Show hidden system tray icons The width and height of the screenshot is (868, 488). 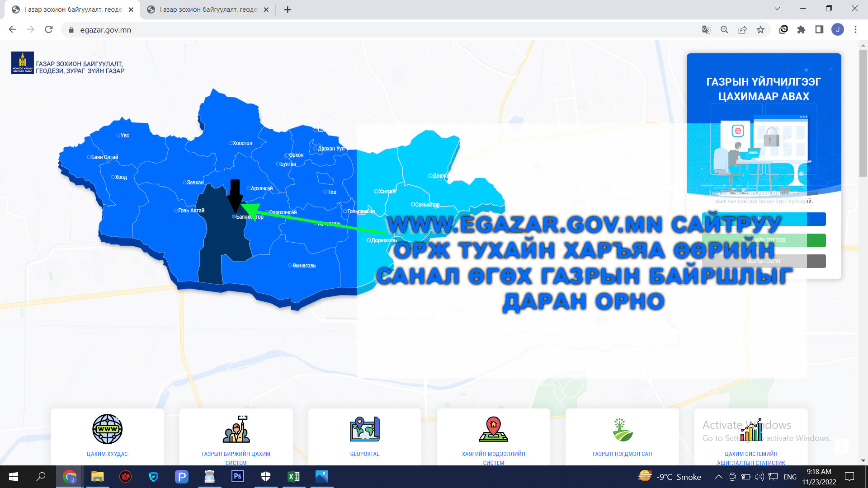click(718, 477)
